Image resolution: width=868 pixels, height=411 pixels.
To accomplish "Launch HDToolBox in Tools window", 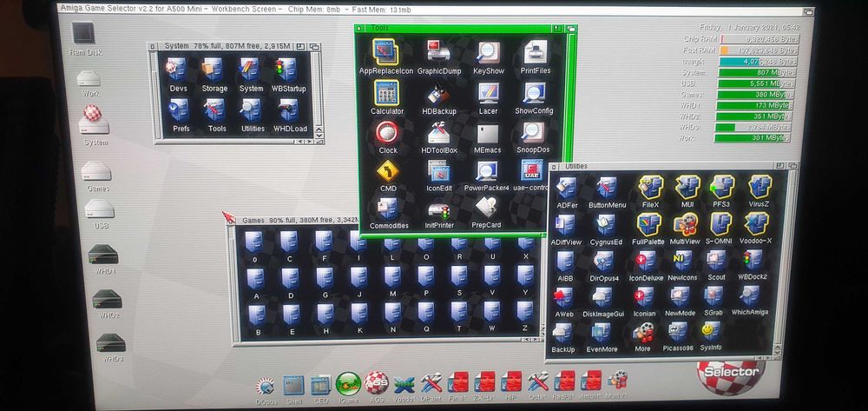I will (438, 132).
